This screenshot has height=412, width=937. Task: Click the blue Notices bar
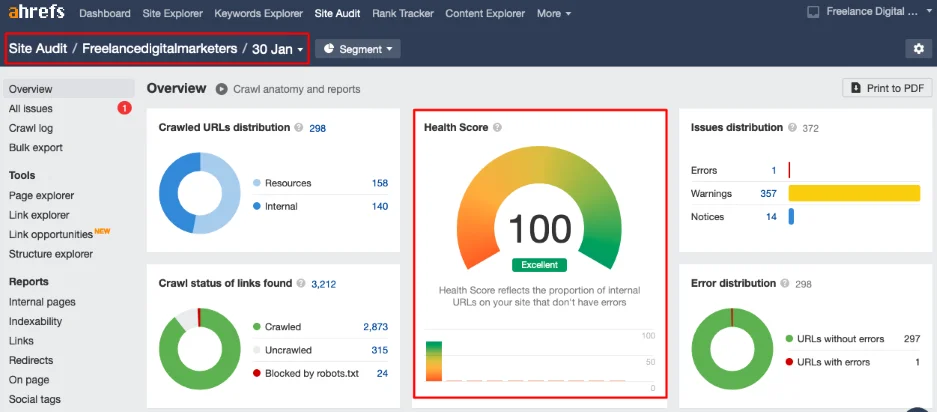tap(791, 216)
